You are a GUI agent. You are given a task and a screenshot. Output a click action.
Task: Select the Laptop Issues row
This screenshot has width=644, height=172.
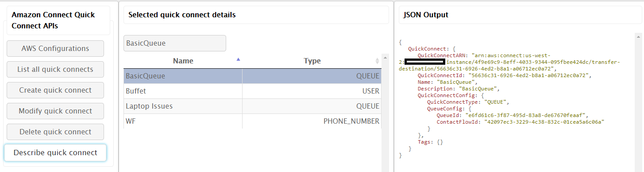252,106
